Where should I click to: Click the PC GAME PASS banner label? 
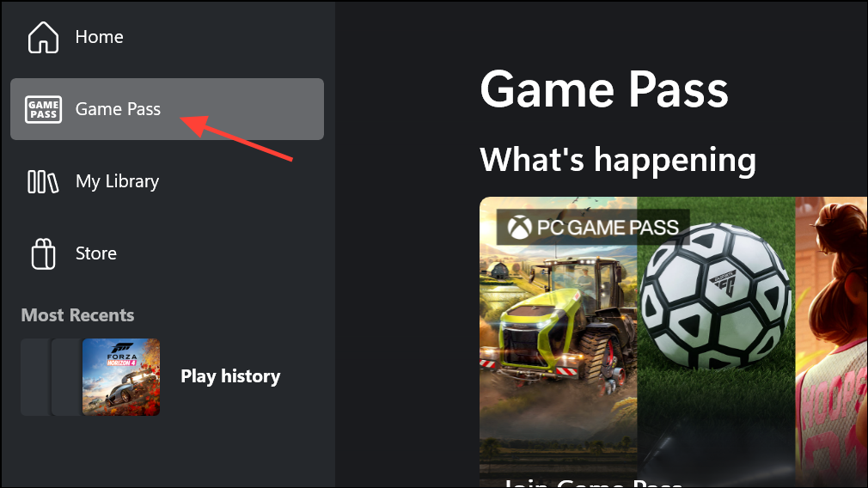[608, 228]
